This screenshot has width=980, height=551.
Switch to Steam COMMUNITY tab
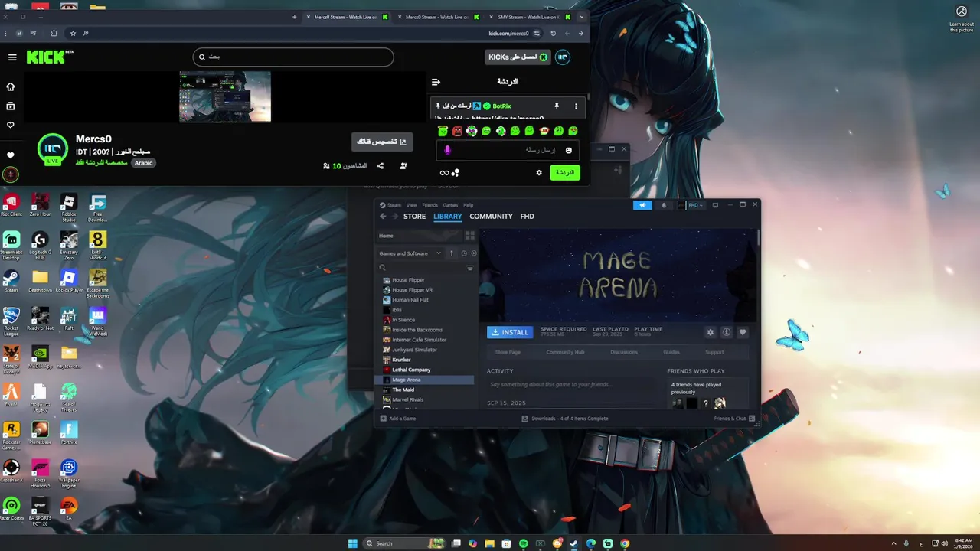(x=491, y=217)
